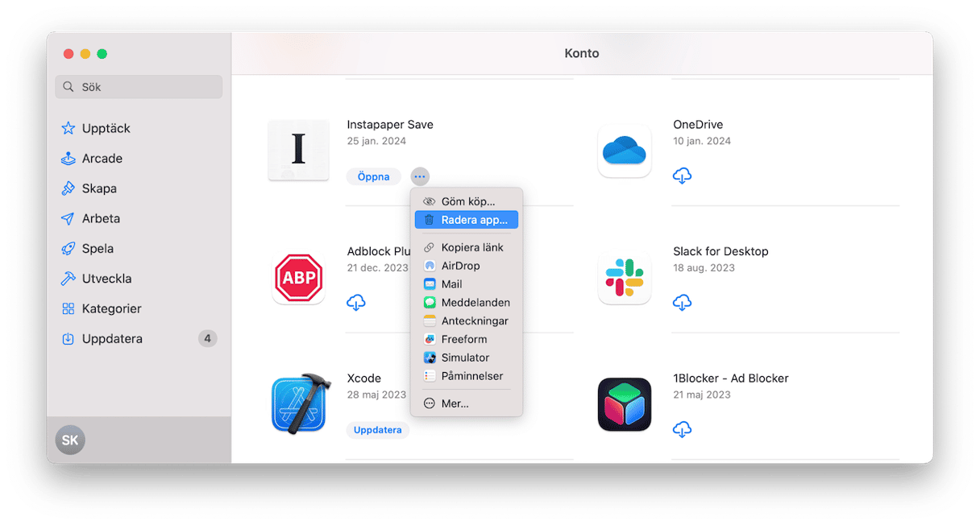Click the Skapa paintbrush icon
Screen dimensions: 980x525
pos(68,188)
